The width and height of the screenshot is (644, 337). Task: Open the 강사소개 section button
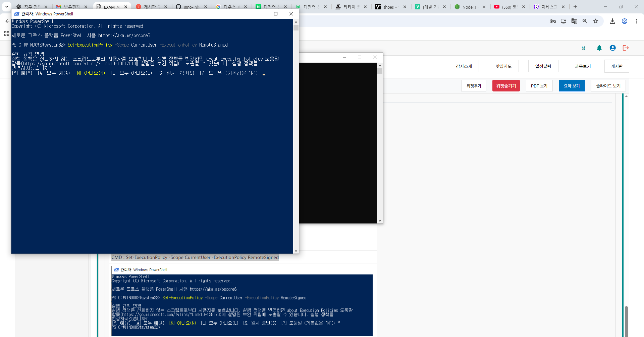pyautogui.click(x=464, y=66)
